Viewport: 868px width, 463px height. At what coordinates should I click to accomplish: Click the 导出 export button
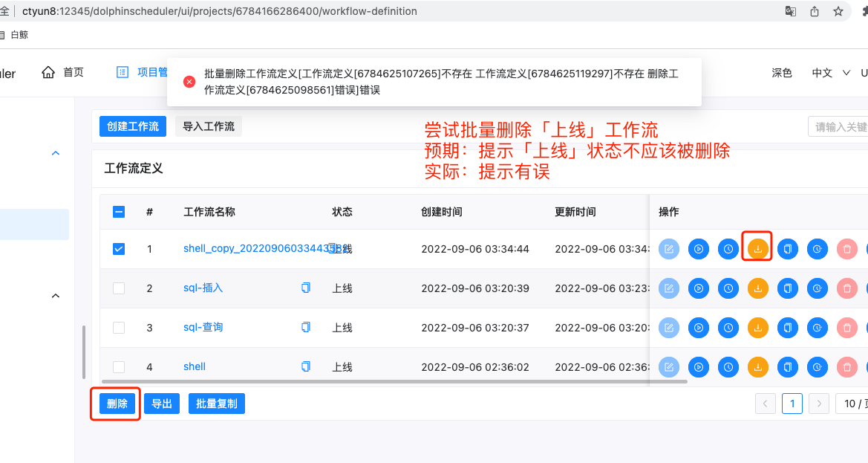point(162,404)
